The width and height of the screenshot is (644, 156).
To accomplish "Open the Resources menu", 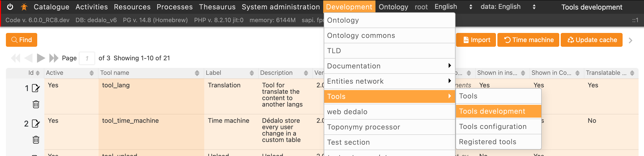I will 132,7.
